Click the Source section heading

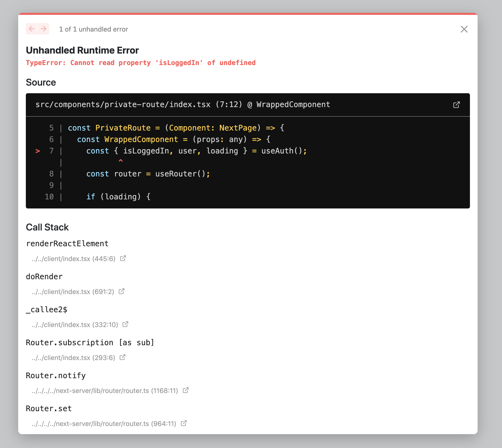click(x=41, y=82)
